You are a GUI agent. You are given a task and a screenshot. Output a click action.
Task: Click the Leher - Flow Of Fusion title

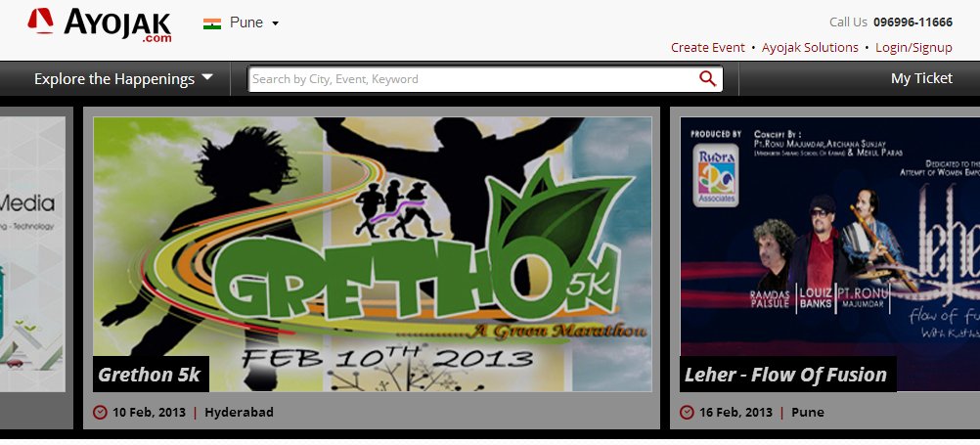coord(786,375)
